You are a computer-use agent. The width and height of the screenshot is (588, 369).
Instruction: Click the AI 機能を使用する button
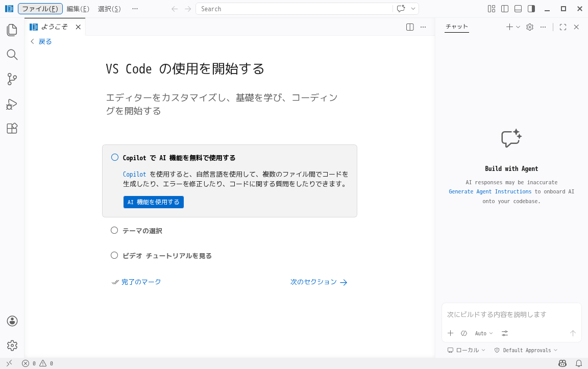153,202
